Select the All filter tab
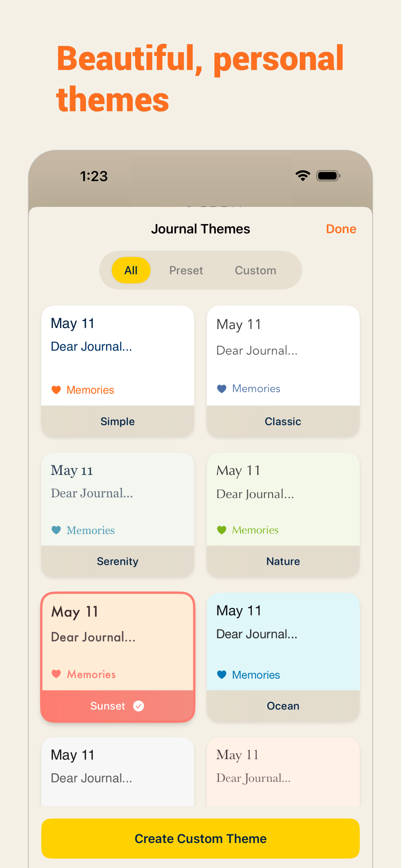Image resolution: width=401 pixels, height=868 pixels. point(131,270)
